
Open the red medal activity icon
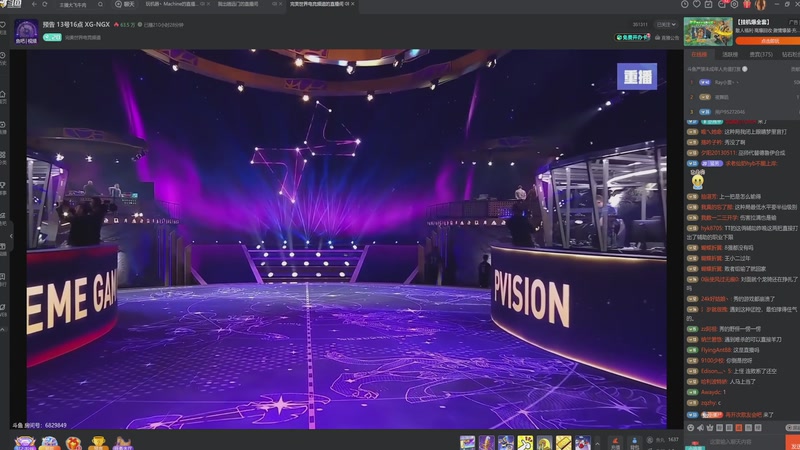73,442
